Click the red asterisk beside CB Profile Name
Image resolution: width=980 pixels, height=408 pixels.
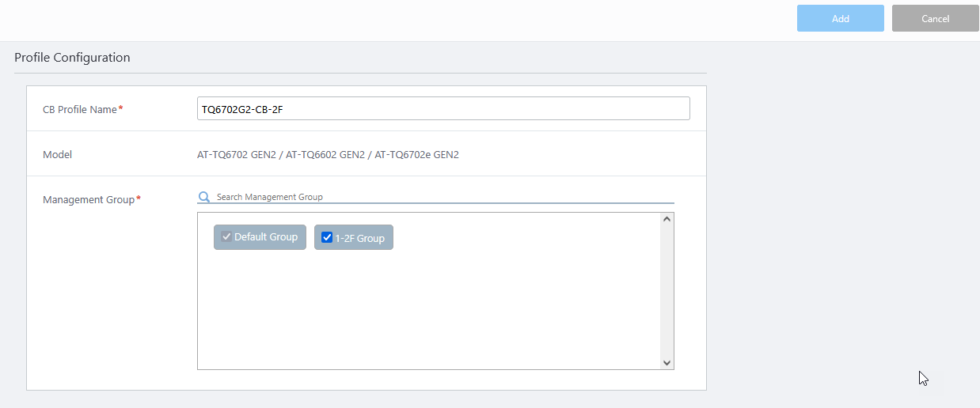point(120,109)
